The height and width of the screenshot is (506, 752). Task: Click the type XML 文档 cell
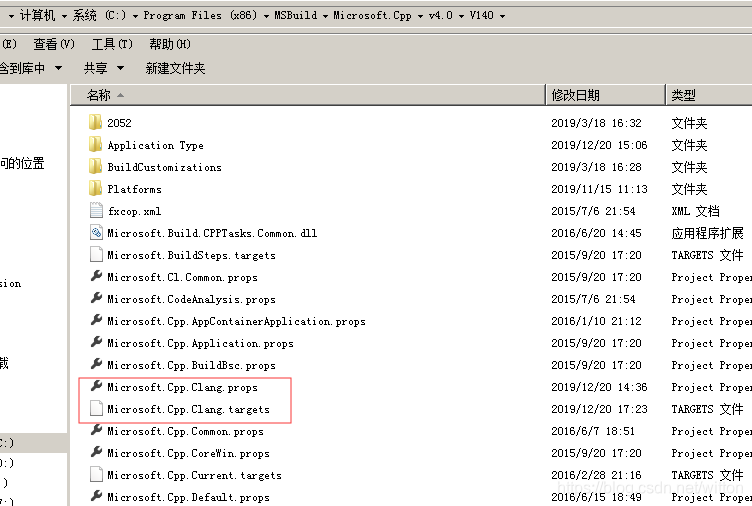(695, 211)
